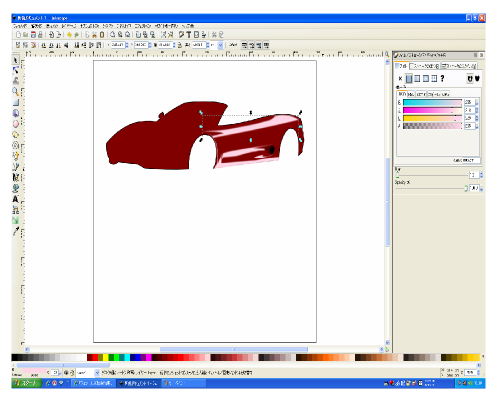Screen dimensions: 500x400
Task: Open the Text and Font dialog icon
Action: click(x=189, y=34)
